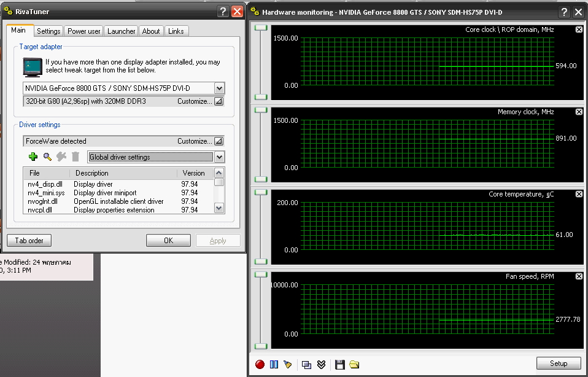The height and width of the screenshot is (377, 588).
Task: Click the 2777.78 fan speed value
Action: coord(568,319)
